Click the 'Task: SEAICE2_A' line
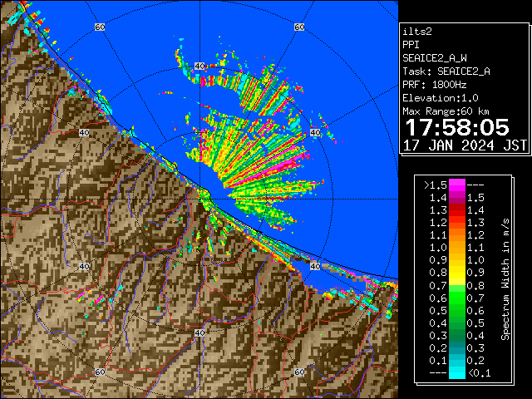Viewport: 532px width, 399px height. [446, 71]
